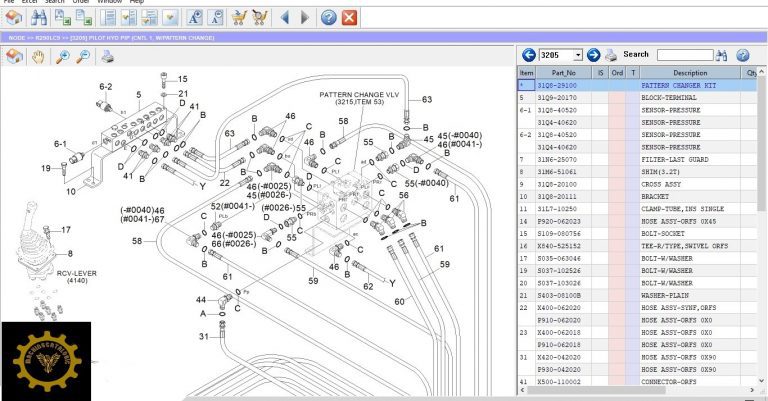
Task: Zoom in on the diagram with magnifier plus
Action: [62, 56]
